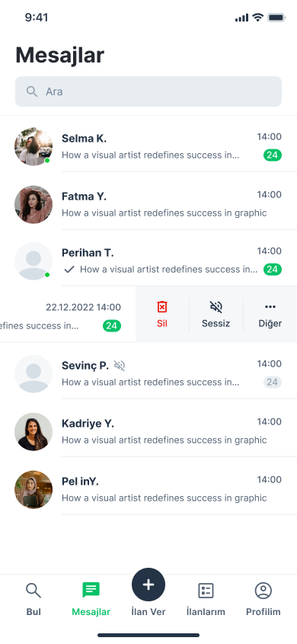Tap the swiped row dated 22.12.2022 14:00
297x644 pixels.
(x=68, y=315)
